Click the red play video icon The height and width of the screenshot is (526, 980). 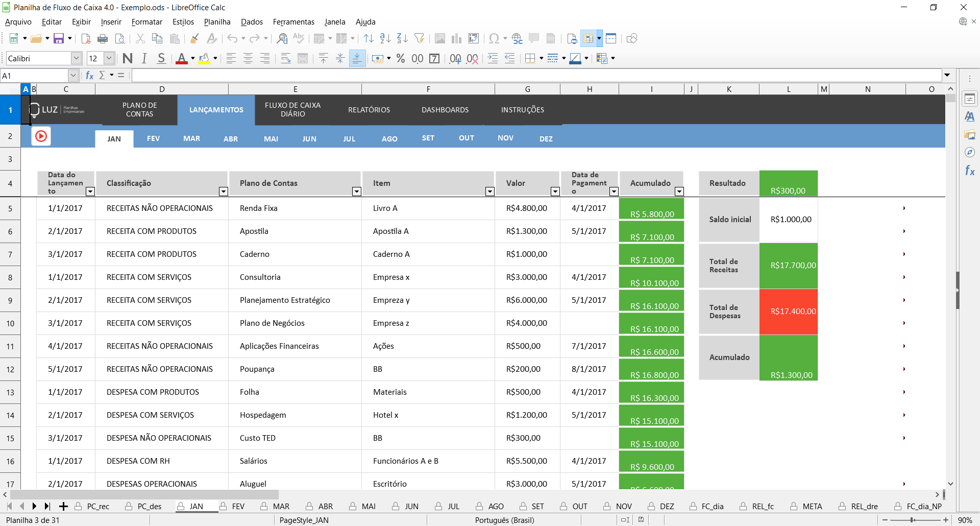pos(41,136)
